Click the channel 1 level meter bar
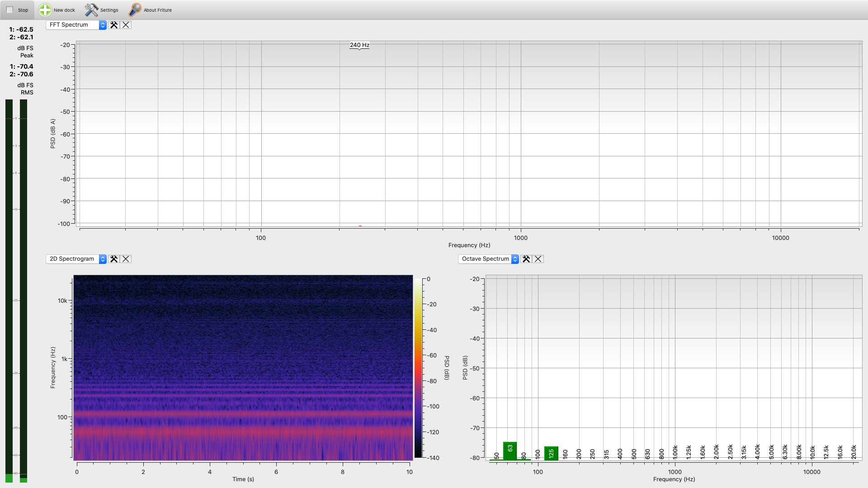 [x=9, y=291]
